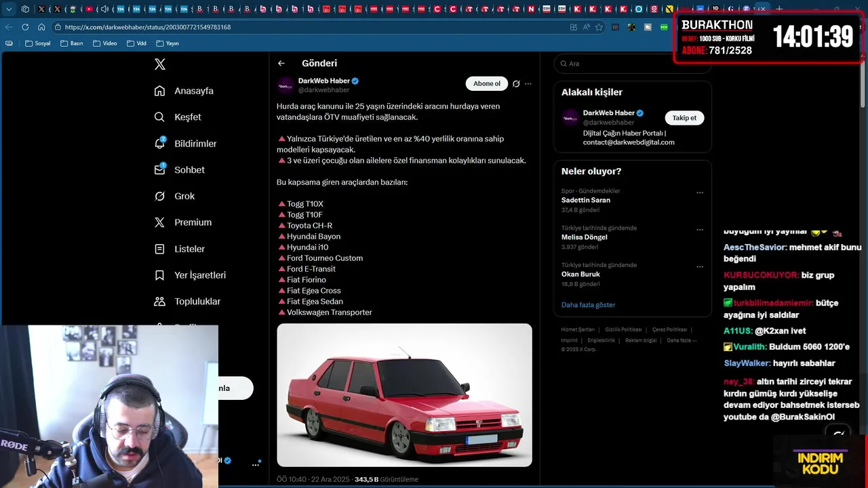This screenshot has height=488, width=868.
Task: Click @darkwebhaber handle under post author
Action: pyautogui.click(x=323, y=90)
